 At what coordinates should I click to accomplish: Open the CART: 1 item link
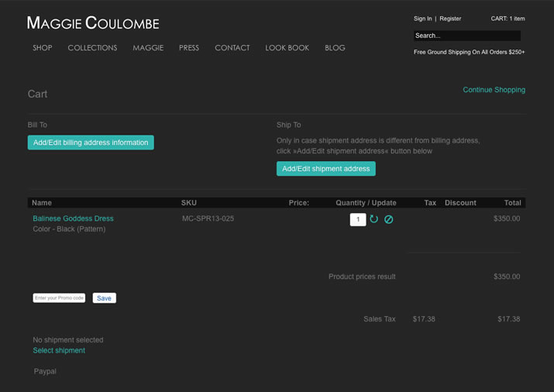pyautogui.click(x=508, y=19)
